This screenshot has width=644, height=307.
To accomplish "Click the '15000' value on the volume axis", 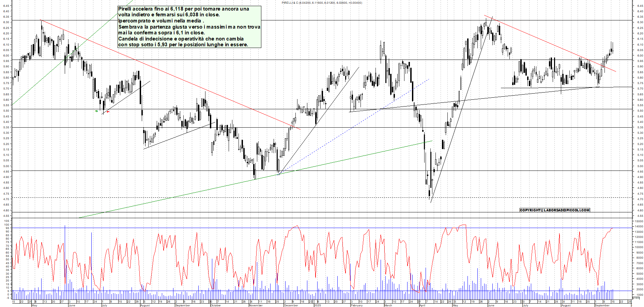I will pos(639,221).
